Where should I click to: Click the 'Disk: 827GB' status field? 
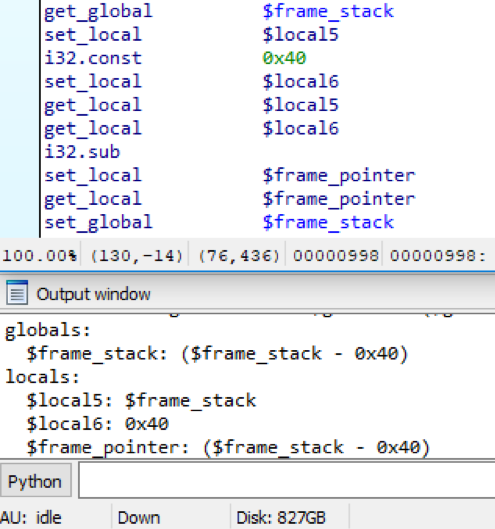(281, 518)
